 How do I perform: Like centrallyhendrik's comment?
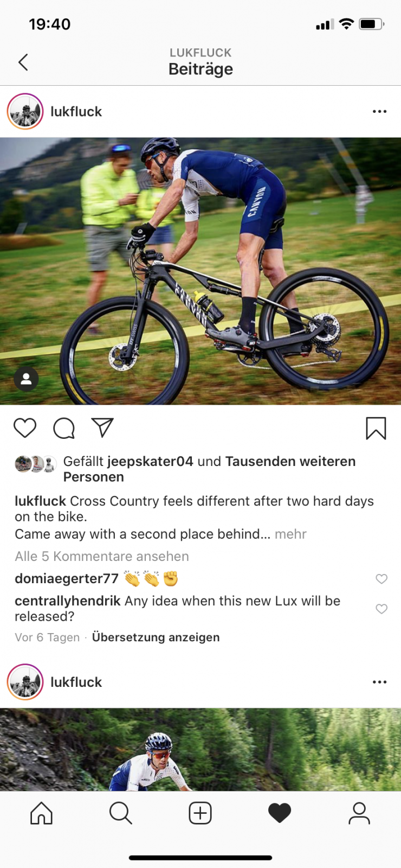pos(381,609)
